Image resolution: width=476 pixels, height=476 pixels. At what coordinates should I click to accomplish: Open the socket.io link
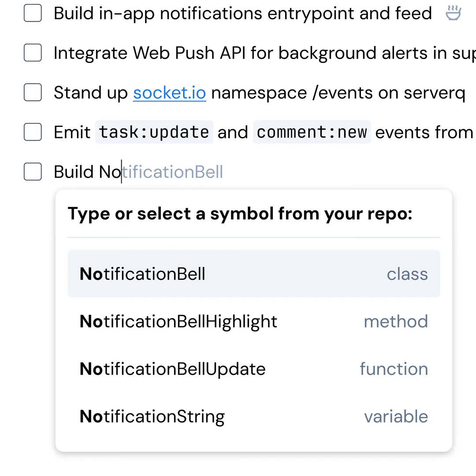pyautogui.click(x=169, y=93)
